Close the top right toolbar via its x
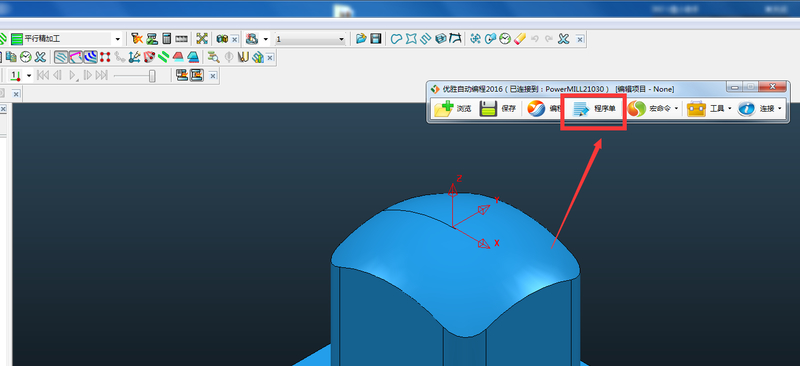 point(580,39)
